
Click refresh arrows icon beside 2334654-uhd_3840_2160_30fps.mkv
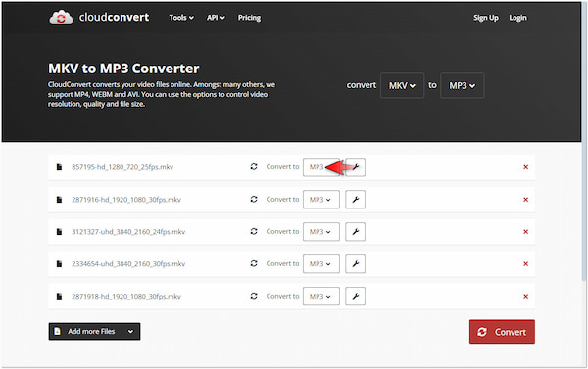tap(254, 263)
